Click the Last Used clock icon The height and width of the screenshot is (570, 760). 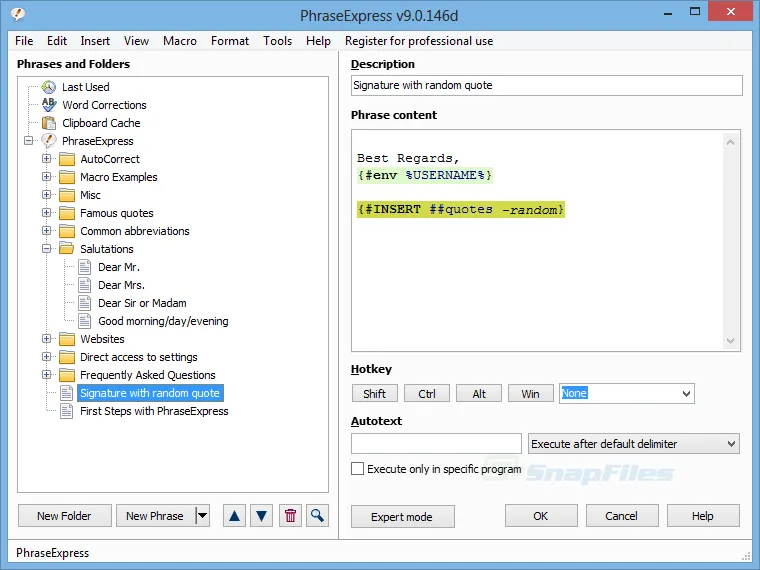49,87
